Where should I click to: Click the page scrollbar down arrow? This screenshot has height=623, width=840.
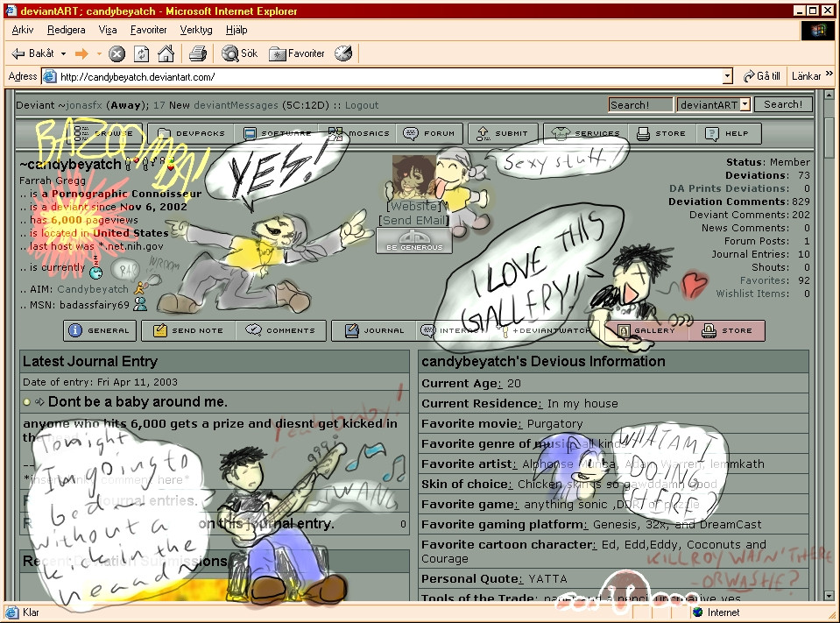point(829,595)
